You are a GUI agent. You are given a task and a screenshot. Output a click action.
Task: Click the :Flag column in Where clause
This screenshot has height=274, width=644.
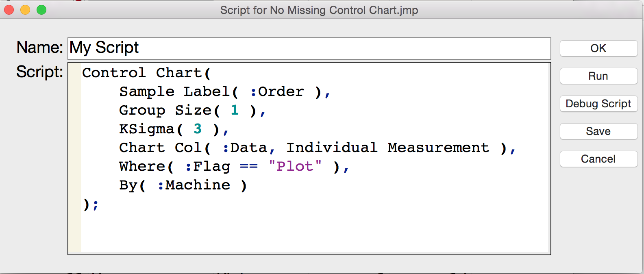tap(208, 166)
